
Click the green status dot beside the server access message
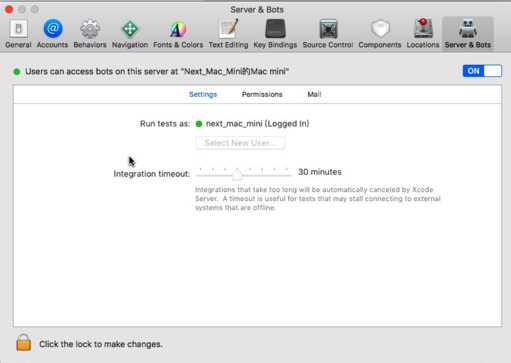(17, 72)
